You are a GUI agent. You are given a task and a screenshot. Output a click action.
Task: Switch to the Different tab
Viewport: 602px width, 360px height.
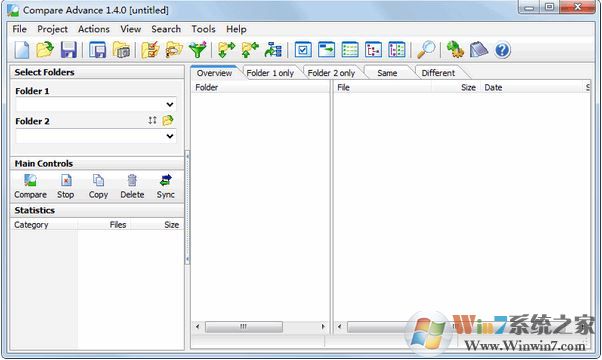coord(438,73)
